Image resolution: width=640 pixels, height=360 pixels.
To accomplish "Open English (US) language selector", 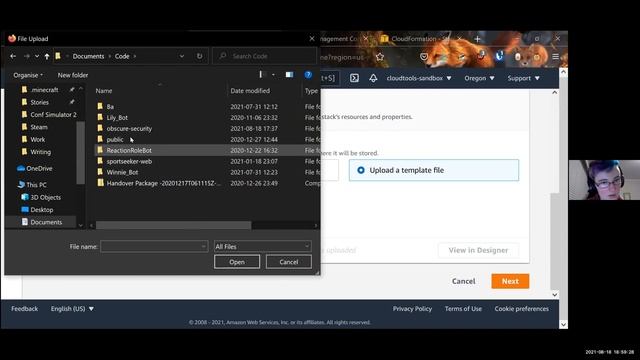I will [x=72, y=309].
